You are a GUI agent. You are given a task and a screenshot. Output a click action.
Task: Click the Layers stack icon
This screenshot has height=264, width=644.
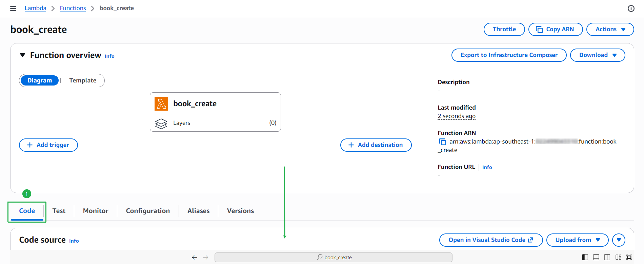click(161, 124)
